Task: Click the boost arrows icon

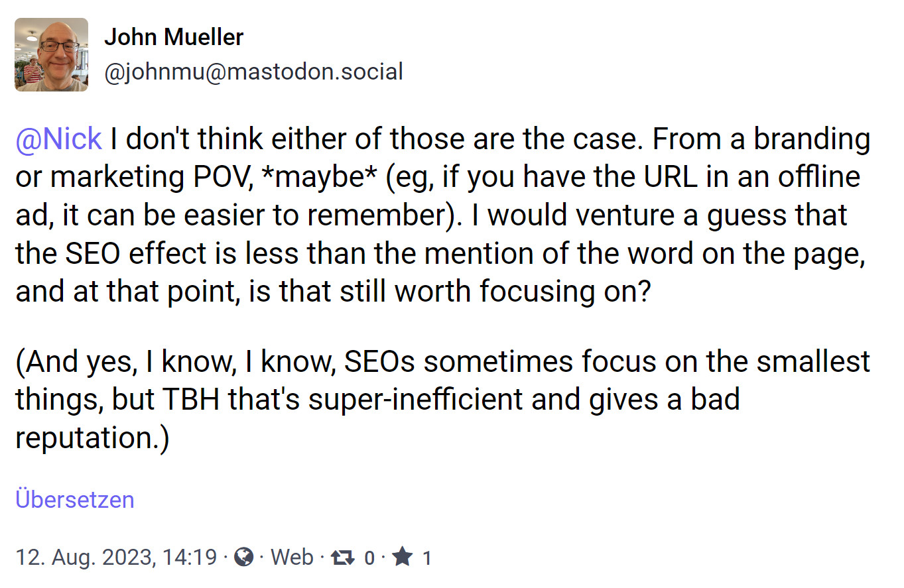Action: pyautogui.click(x=343, y=558)
